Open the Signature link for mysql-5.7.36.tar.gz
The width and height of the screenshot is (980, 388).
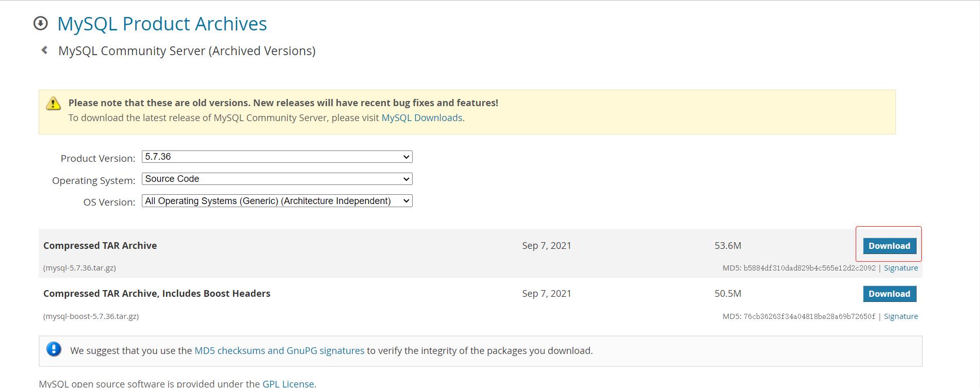click(x=901, y=268)
